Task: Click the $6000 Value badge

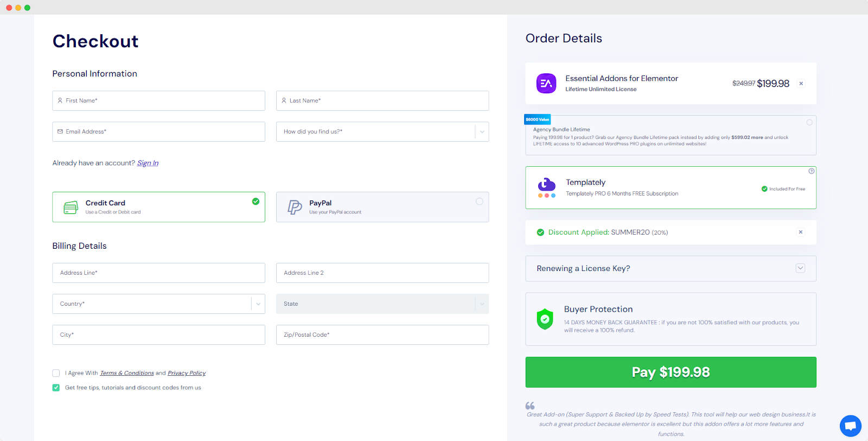Action: click(537, 119)
